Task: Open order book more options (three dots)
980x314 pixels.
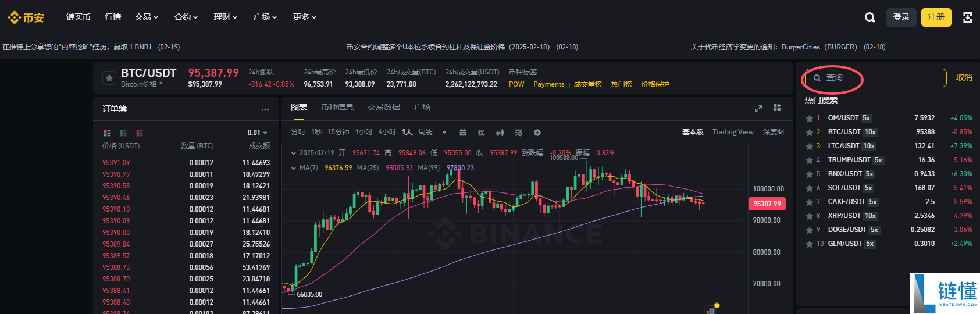Action: click(x=265, y=109)
